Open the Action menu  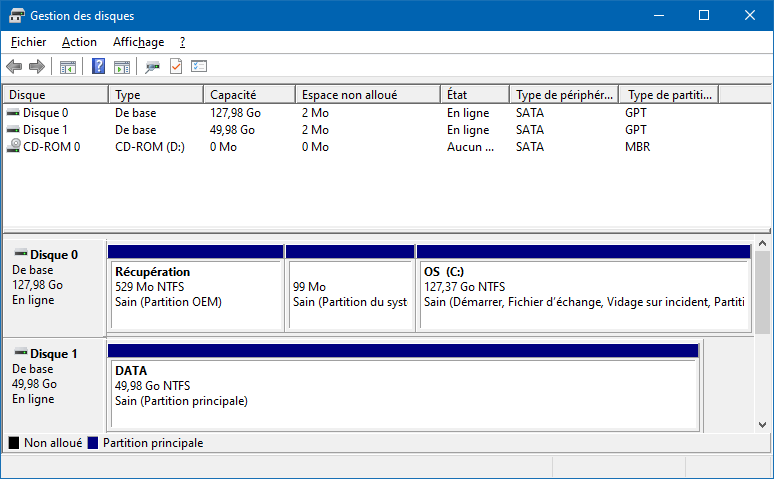79,42
